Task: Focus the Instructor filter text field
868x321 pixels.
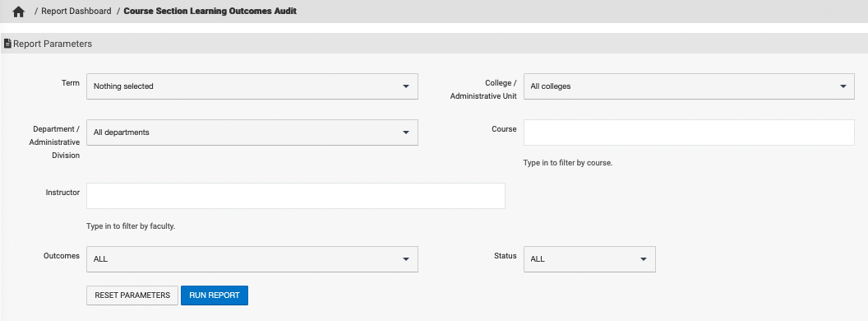Action: (x=296, y=196)
